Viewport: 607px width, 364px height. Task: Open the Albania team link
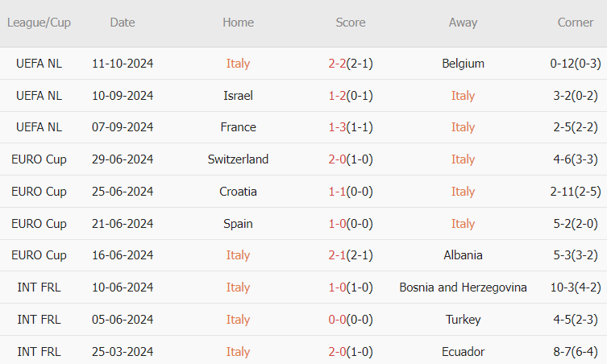(463, 255)
